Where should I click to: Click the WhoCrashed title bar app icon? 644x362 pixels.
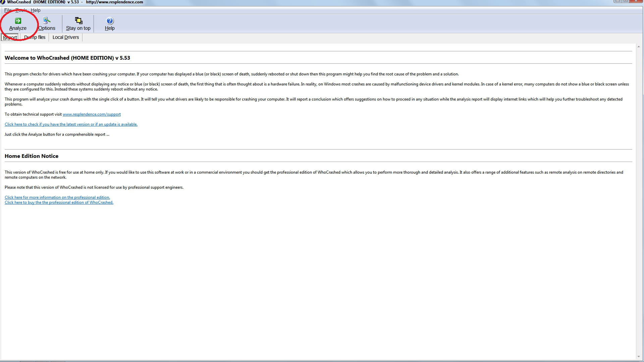pos(3,2)
